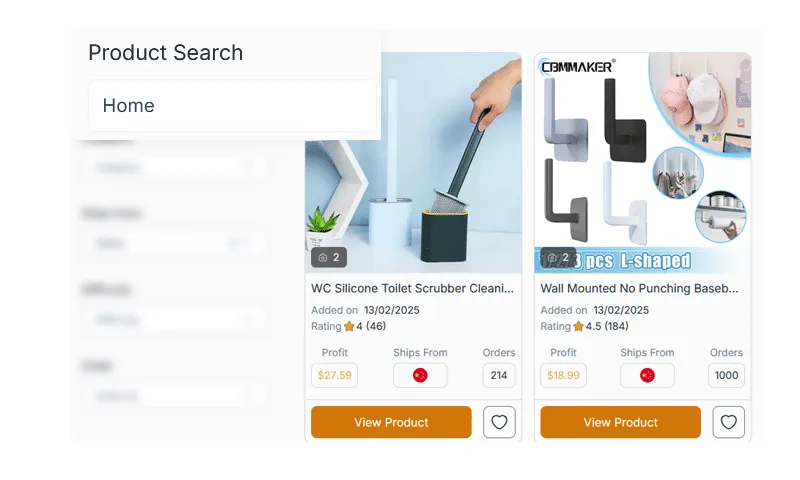Click the heart icon on Wall Mounted product
The height and width of the screenshot is (480, 800).
pos(728,422)
